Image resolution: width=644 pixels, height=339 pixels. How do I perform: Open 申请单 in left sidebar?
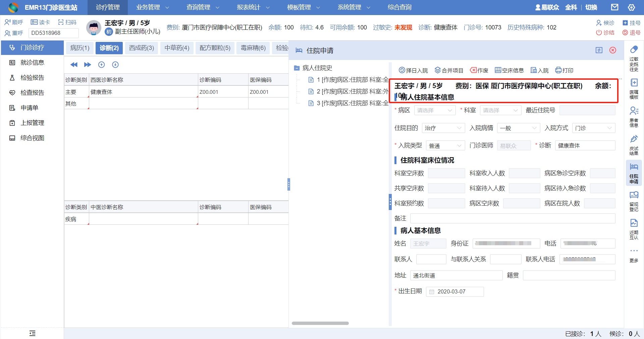coord(32,108)
